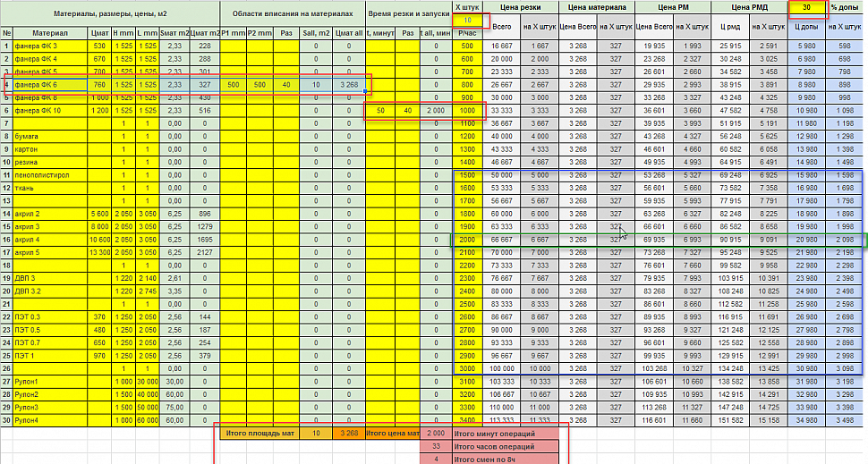Image resolution: width=868 pixels, height=464 pixels.
Task: Click the 'Материалы, размеры, цены, м2' header
Action: click(x=109, y=13)
